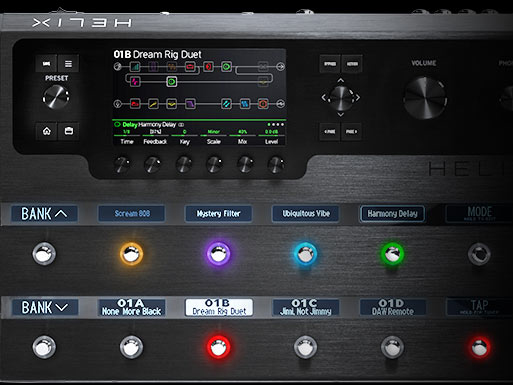The width and height of the screenshot is (513, 385).
Task: Toggle Ubiquitous Vibe with the cyan footswitch
Action: 305,254
